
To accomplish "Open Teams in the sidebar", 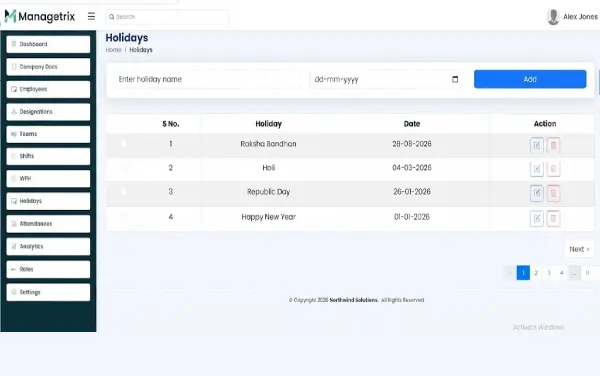I will pos(48,134).
